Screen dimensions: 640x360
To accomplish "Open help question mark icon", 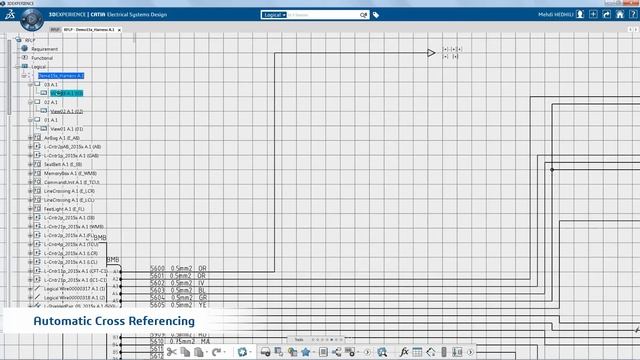I will click(x=633, y=14).
